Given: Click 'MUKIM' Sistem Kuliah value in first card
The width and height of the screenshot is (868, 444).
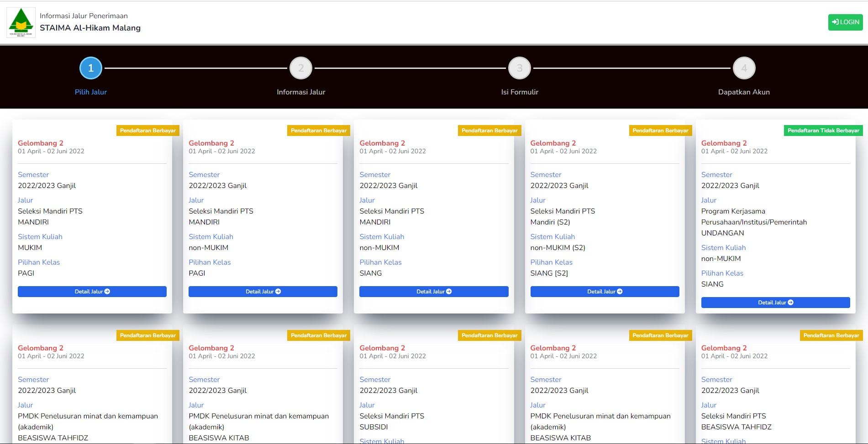Looking at the screenshot, I should [30, 248].
